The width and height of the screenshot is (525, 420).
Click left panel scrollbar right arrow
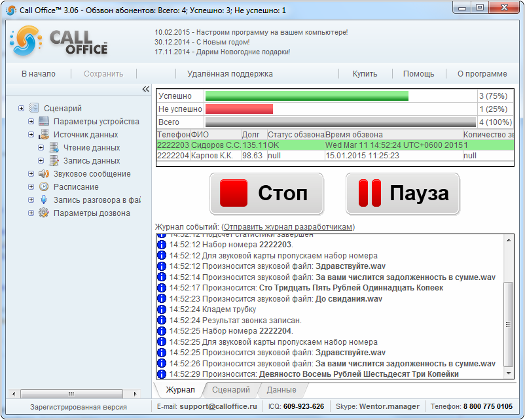(135, 394)
